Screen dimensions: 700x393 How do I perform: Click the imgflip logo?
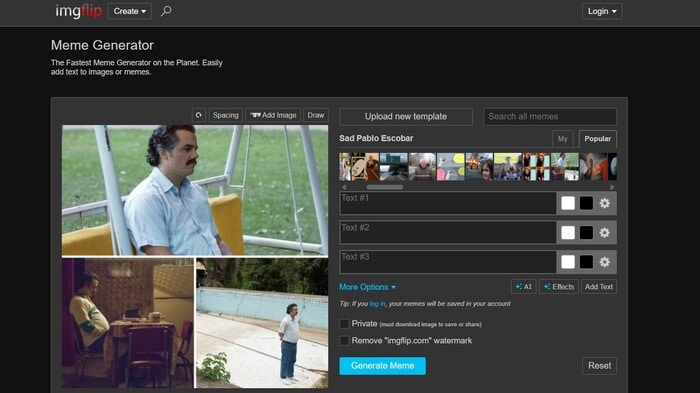point(79,11)
